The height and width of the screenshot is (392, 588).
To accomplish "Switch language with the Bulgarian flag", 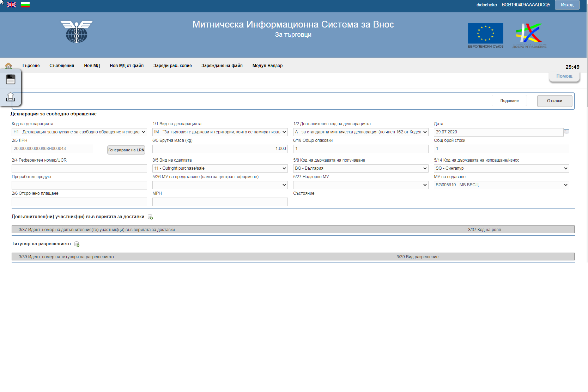I will pyautogui.click(x=25, y=5).
